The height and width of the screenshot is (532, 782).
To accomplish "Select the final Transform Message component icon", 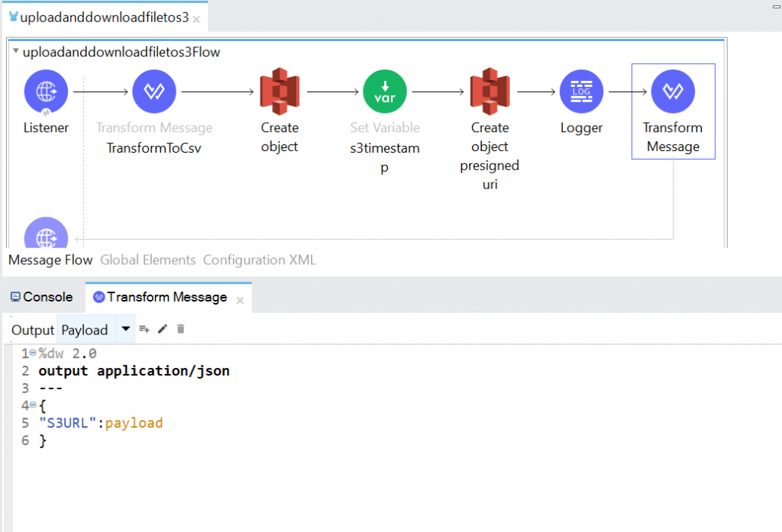I will point(673,91).
